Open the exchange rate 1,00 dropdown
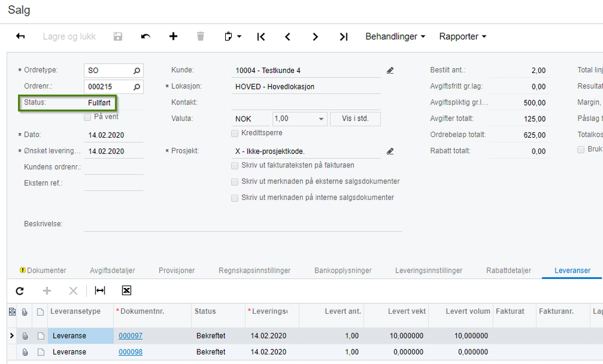 coord(321,119)
